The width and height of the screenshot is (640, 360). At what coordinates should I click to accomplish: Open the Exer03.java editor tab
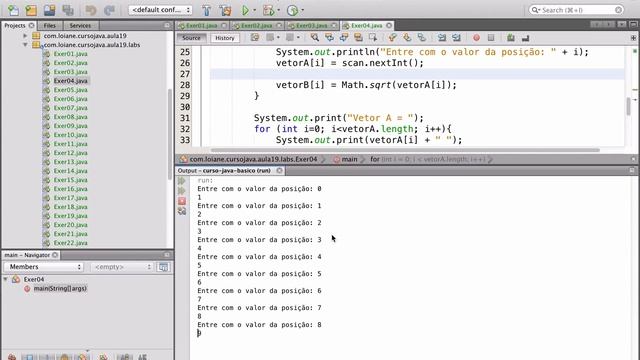[312, 25]
